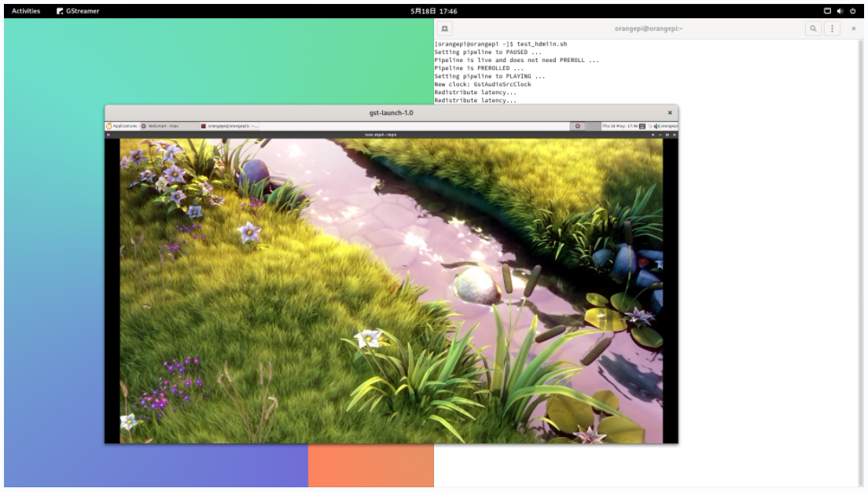Open the power icon system menu

tap(852, 11)
